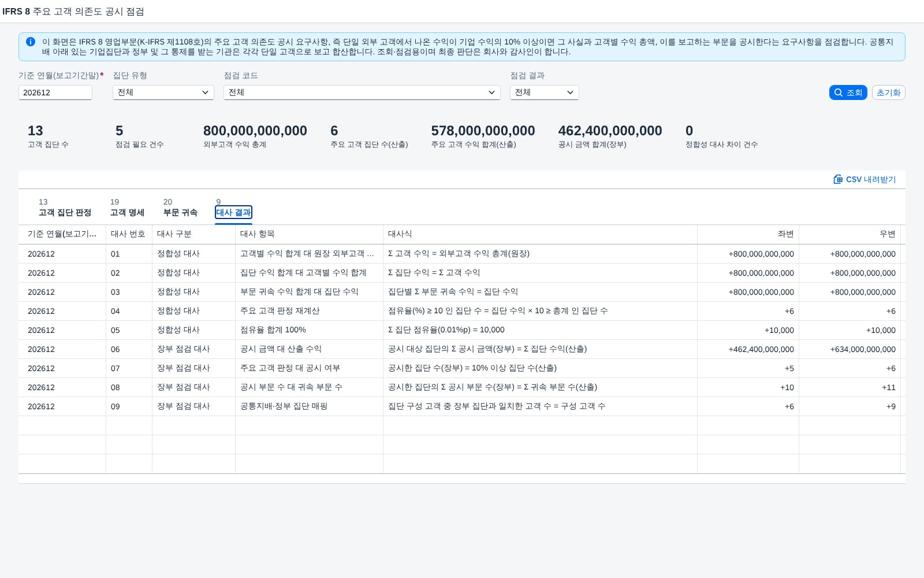Image resolution: width=924 pixels, height=578 pixels.
Task: Click the cell 공시 금액 대 산출 수익
Action: click(x=309, y=349)
